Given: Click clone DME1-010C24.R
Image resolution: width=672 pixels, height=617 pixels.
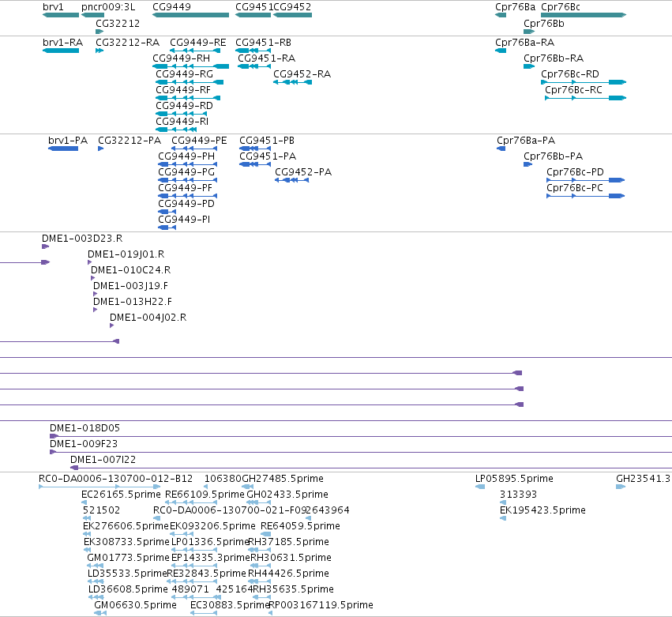Looking at the screenshot, I should pos(131,270).
